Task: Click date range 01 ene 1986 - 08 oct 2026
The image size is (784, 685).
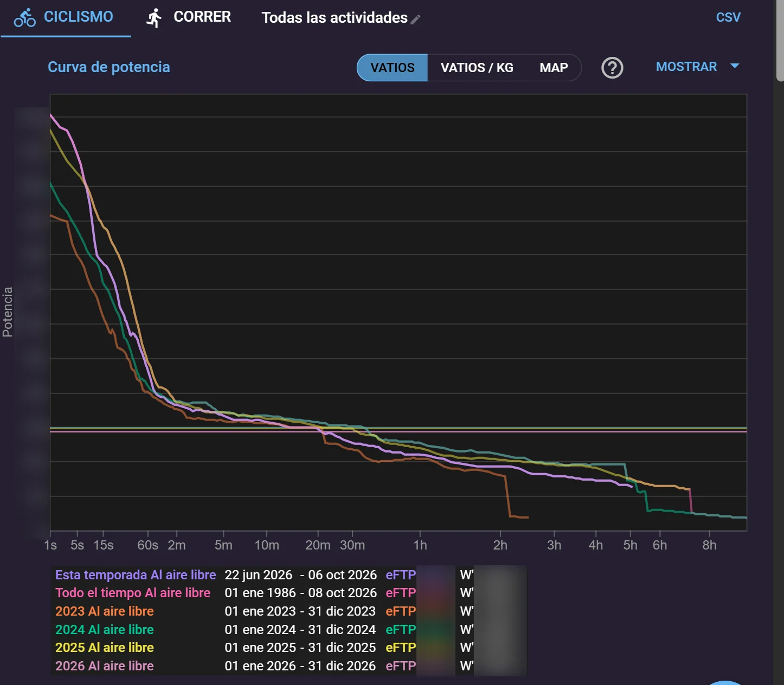Action: (301, 593)
